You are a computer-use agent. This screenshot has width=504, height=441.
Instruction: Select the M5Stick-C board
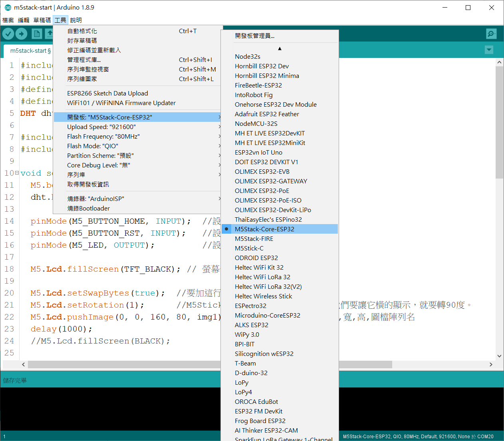280,248
